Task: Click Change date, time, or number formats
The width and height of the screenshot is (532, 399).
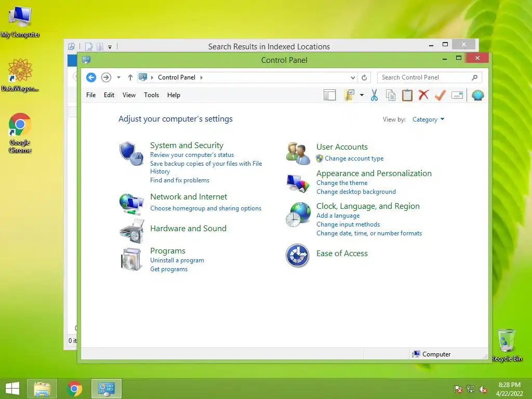Action: point(369,233)
